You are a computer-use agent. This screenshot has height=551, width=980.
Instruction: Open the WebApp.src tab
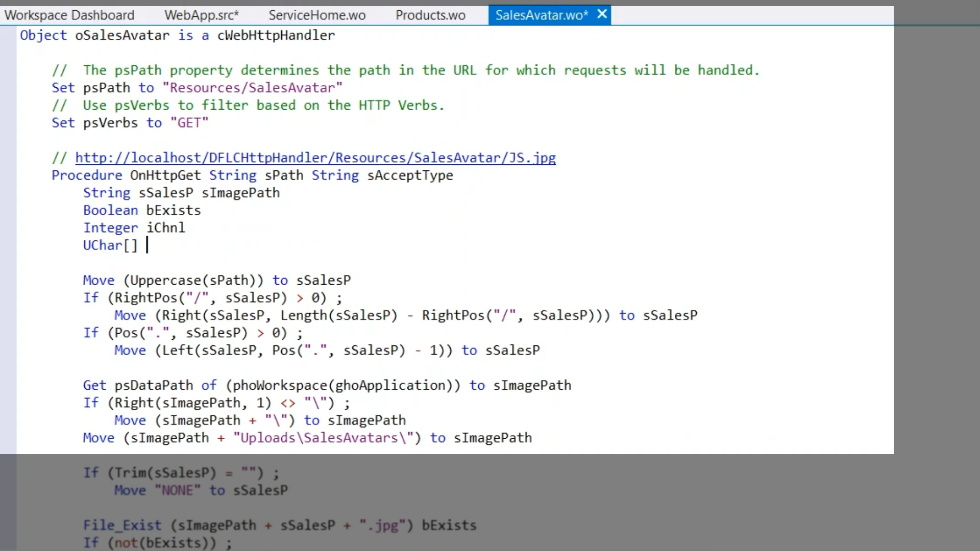pyautogui.click(x=201, y=15)
